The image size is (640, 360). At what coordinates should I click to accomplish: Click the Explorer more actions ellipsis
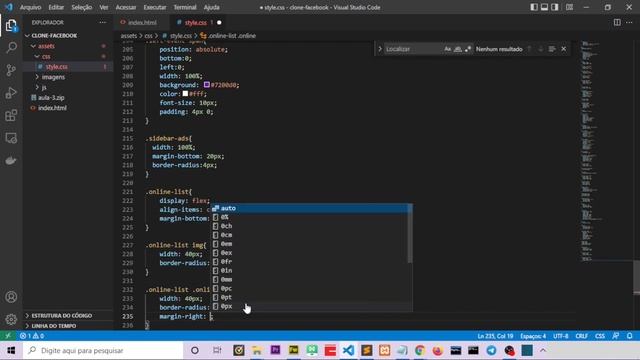102,22
